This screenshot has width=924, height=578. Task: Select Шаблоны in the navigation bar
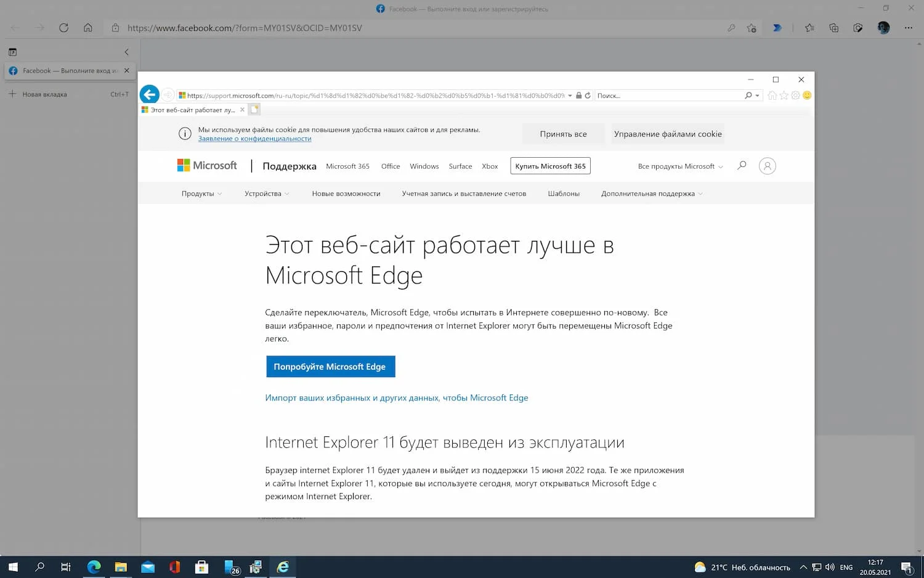point(563,193)
